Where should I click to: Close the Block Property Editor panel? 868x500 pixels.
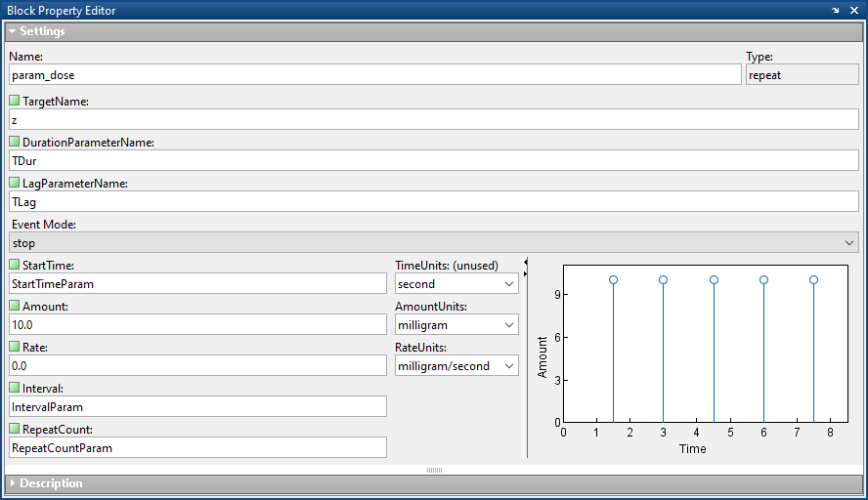click(854, 11)
